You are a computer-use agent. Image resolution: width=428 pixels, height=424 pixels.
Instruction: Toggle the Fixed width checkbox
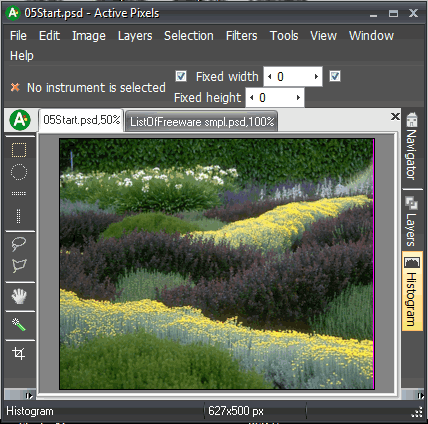(x=181, y=76)
